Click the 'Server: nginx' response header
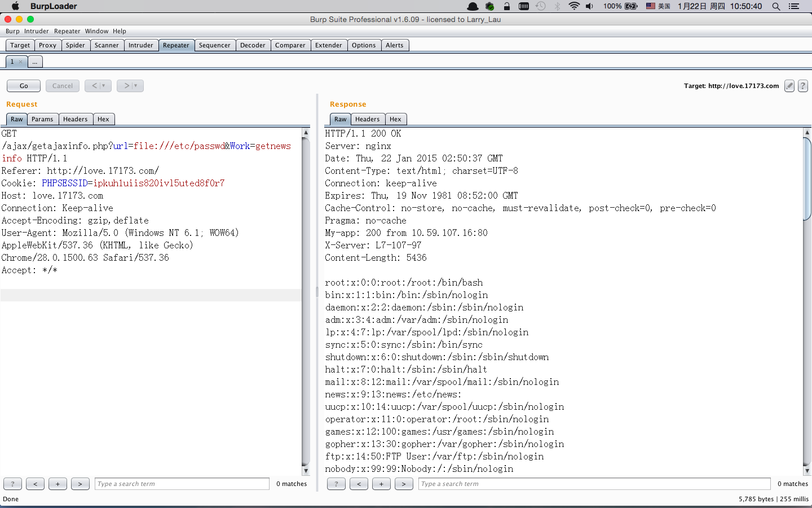The width and height of the screenshot is (812, 508). (x=358, y=146)
